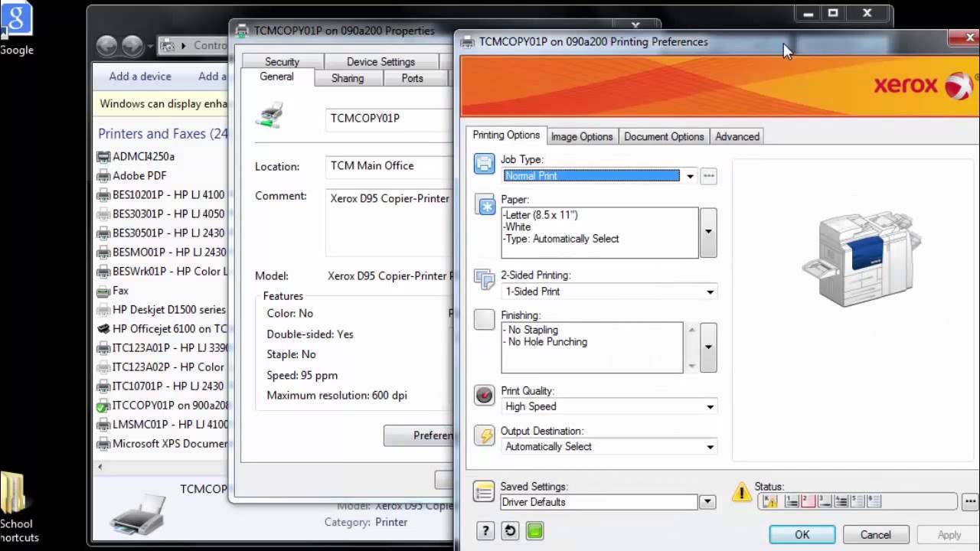Click Cancel in Printing Preferences

[x=875, y=535]
